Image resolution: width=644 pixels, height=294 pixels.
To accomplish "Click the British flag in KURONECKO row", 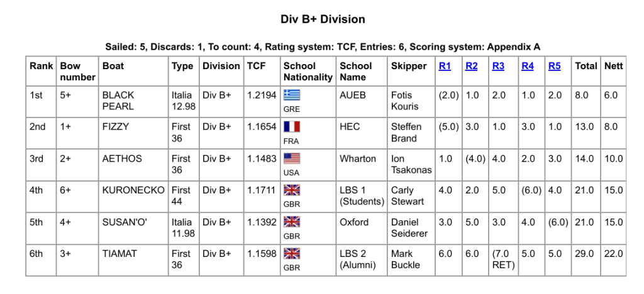I will (292, 190).
